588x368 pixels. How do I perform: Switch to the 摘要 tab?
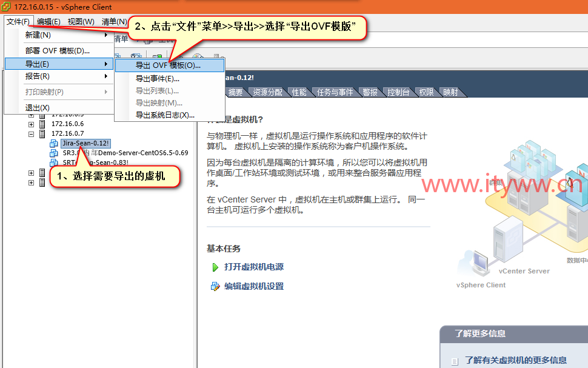[x=235, y=92]
